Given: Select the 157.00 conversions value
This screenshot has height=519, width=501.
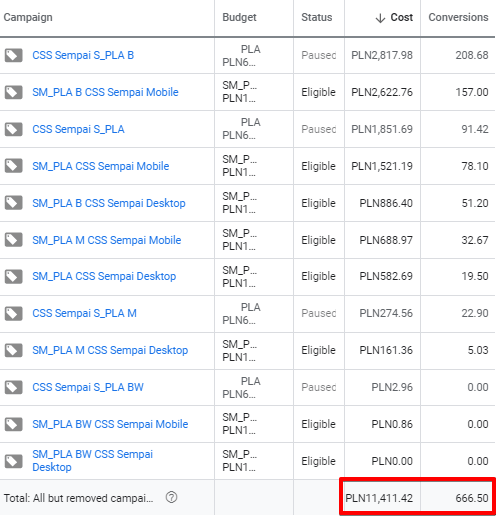Looking at the screenshot, I should click(x=472, y=92).
